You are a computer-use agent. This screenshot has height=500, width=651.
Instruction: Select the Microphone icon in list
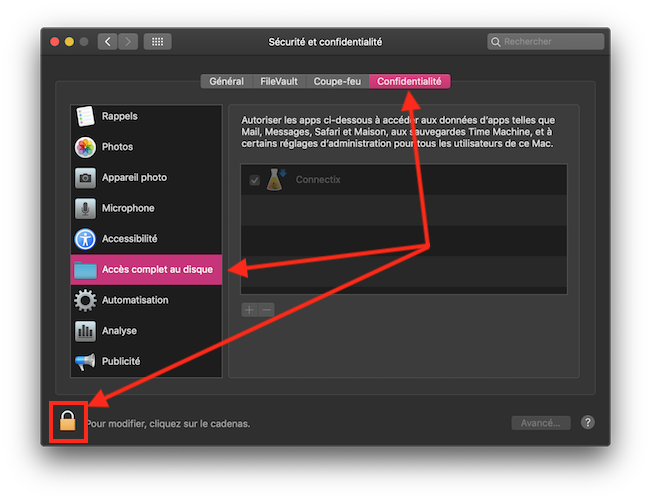coord(85,208)
